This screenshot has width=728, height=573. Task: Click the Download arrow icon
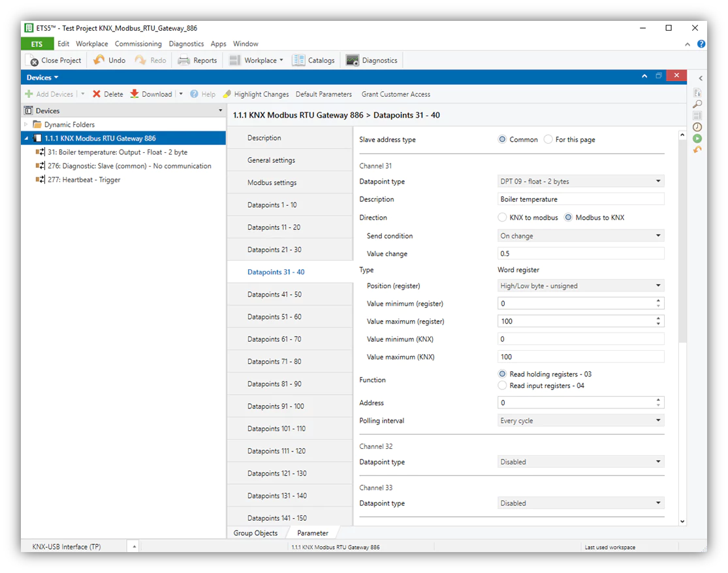[x=135, y=94]
